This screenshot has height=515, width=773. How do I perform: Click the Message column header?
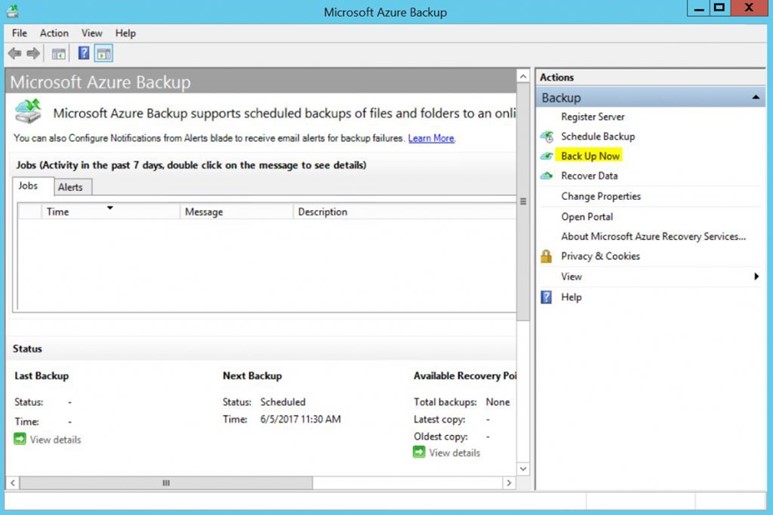click(x=236, y=211)
